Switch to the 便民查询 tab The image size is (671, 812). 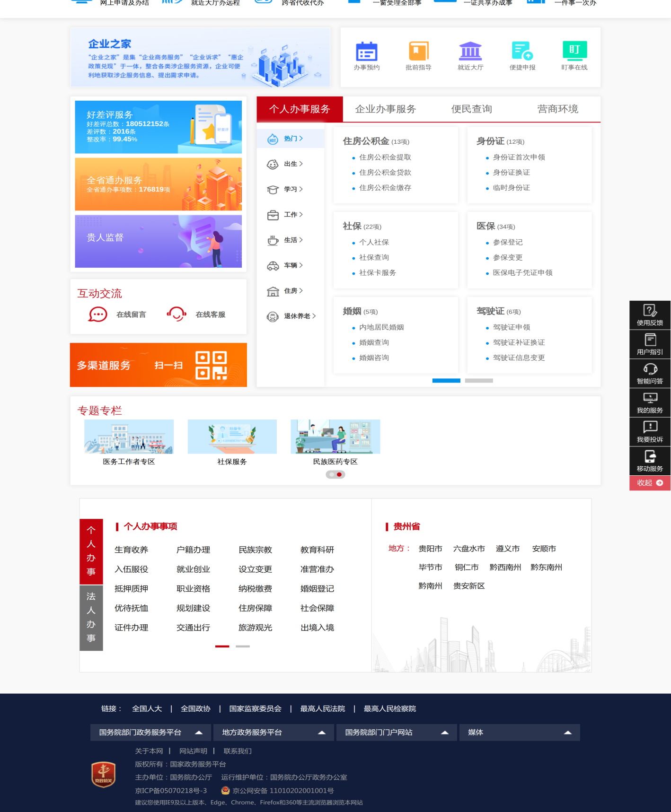pos(472,109)
